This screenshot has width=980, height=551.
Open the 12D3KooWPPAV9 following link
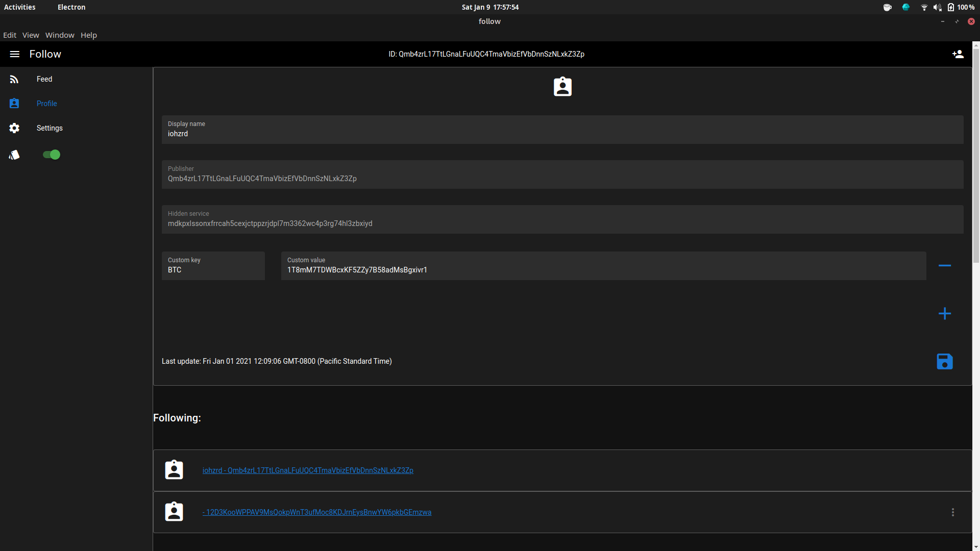317,512
